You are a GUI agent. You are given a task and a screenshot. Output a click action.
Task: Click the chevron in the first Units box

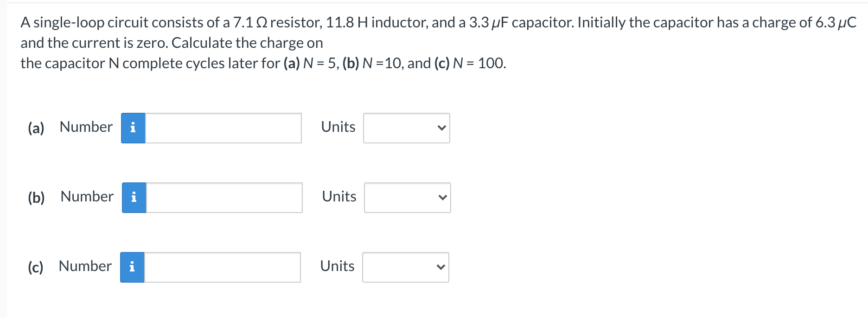[440, 128]
